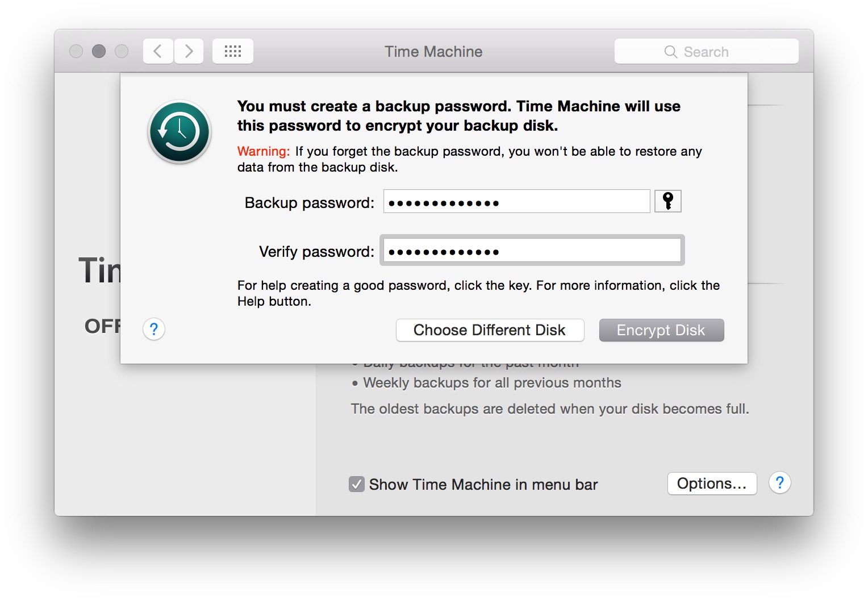Click 'The oldest backups are deleted' text

(x=549, y=409)
